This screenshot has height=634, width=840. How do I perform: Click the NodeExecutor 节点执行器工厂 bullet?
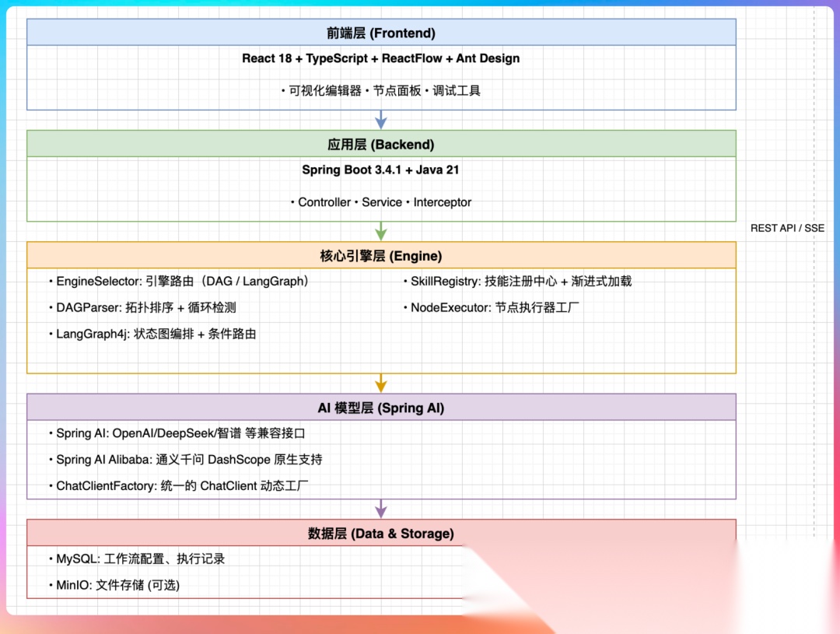[492, 307]
